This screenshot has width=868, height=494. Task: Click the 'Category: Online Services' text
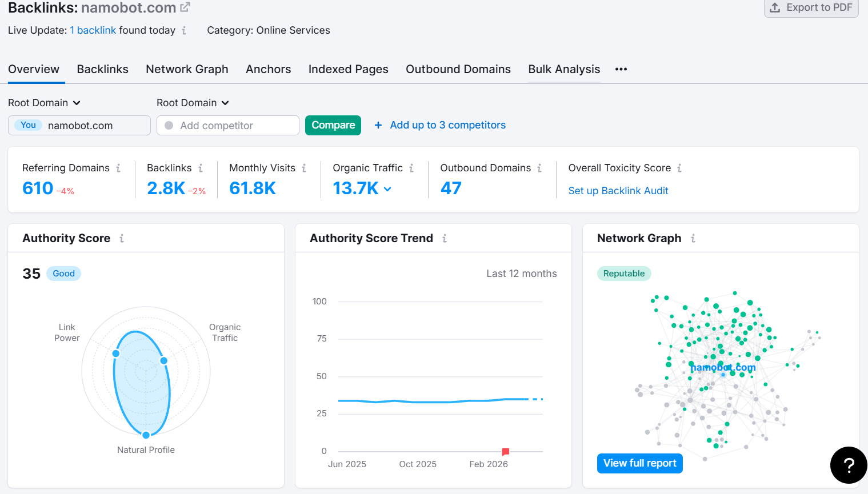[x=269, y=30]
